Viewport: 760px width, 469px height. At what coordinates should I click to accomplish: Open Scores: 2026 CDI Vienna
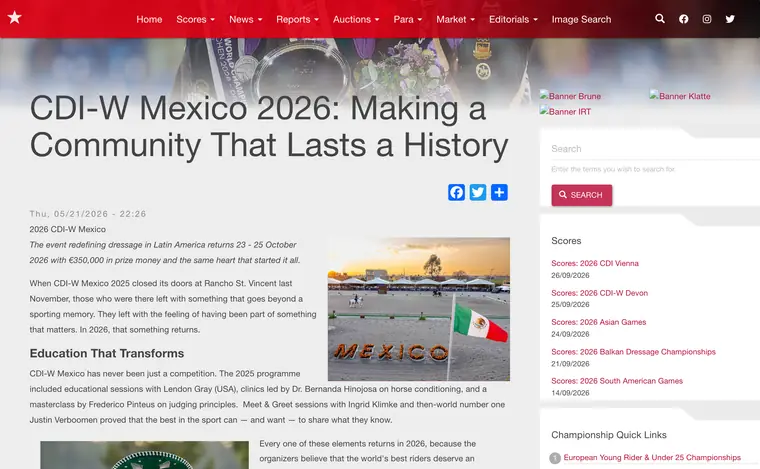pos(595,263)
